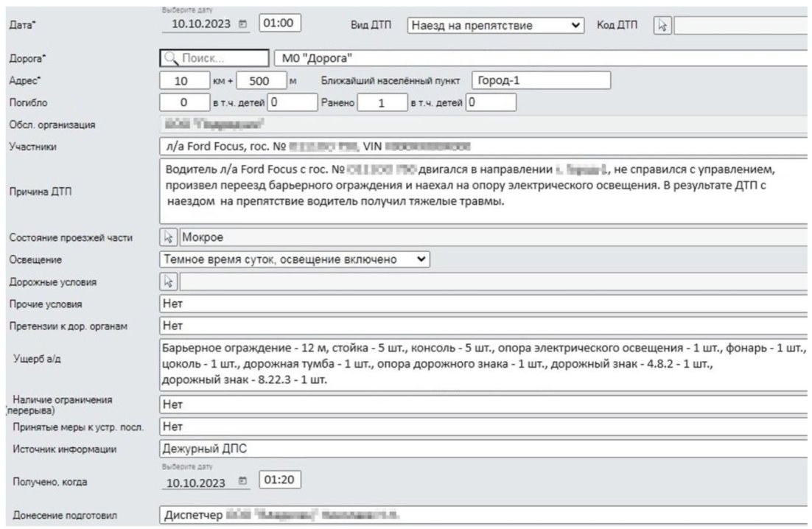The image size is (812, 529).
Task: Click the kilometer field showing 10
Action: click(184, 81)
